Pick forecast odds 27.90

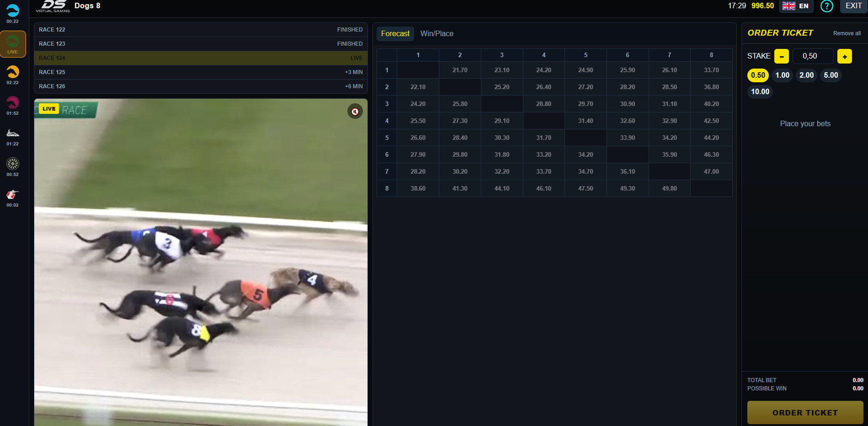pyautogui.click(x=418, y=155)
